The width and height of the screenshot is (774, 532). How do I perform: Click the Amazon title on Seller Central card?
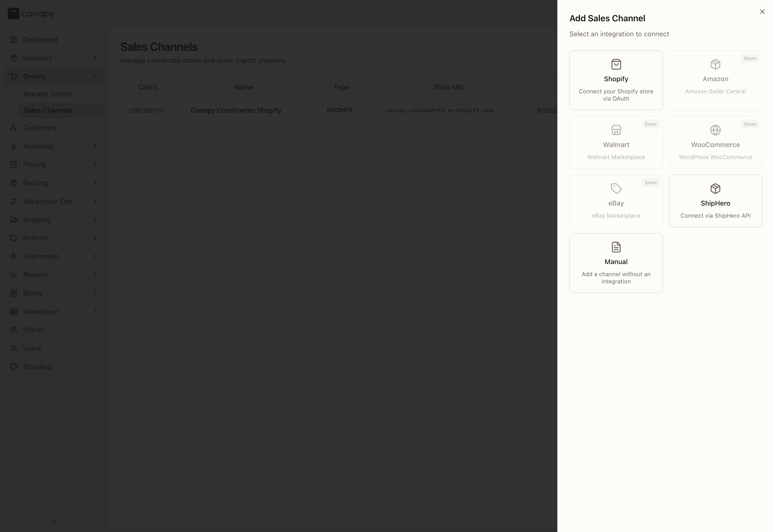click(715, 79)
